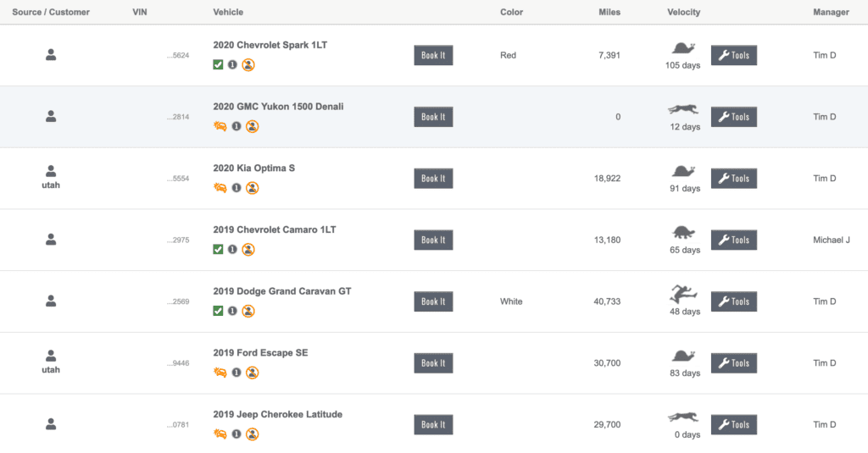868x453 pixels.
Task: Click the cheetah velocity icon for GMC Yukon
Action: point(683,109)
